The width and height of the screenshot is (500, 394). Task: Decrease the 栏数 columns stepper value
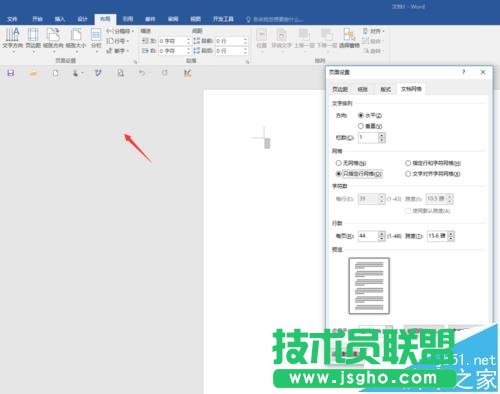382,140
